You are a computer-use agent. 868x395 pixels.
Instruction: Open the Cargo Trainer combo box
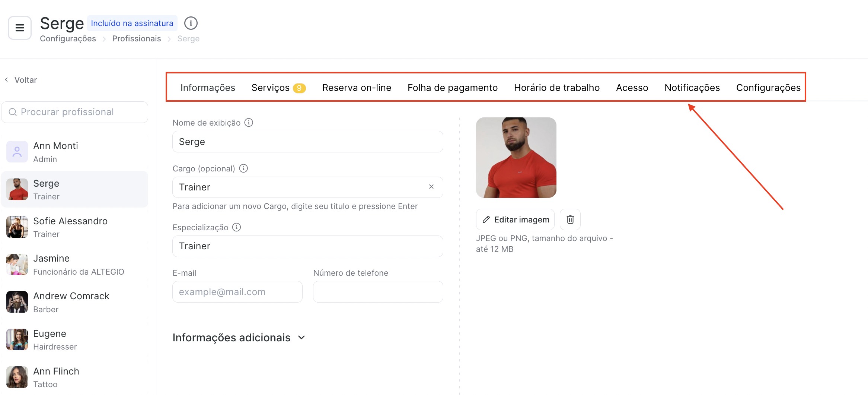coord(308,187)
